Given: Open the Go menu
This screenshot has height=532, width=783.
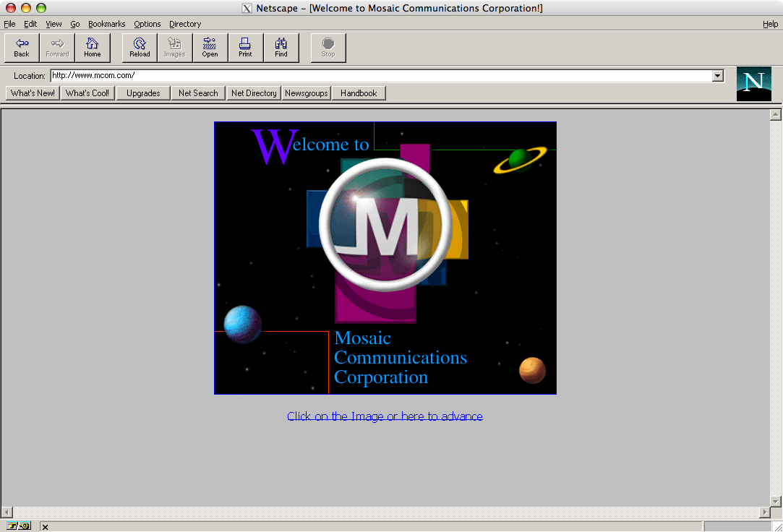Looking at the screenshot, I should (x=75, y=24).
